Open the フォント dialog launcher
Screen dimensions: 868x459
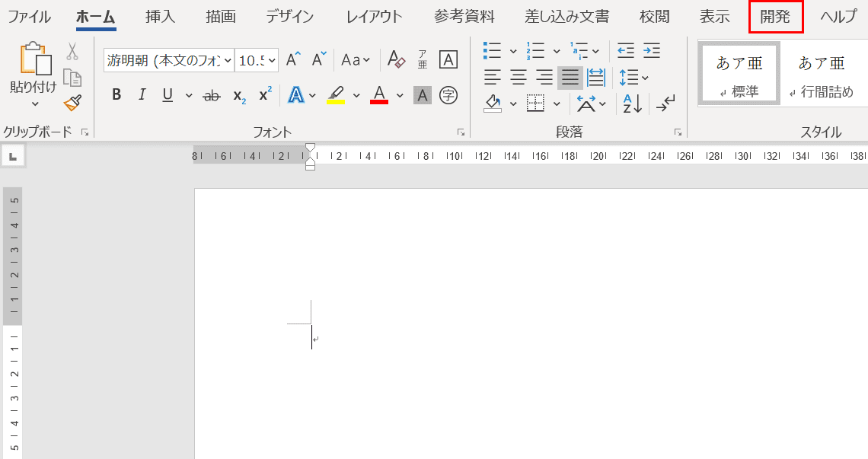point(461,132)
